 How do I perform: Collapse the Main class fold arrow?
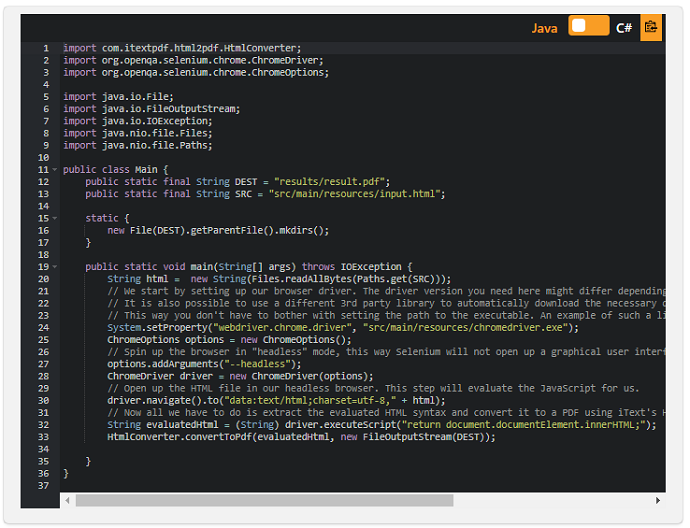coord(55,170)
